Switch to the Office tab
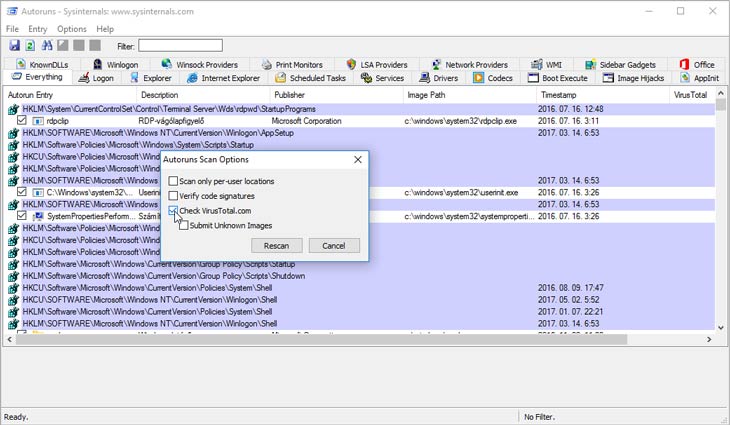The image size is (730, 425). click(x=697, y=64)
